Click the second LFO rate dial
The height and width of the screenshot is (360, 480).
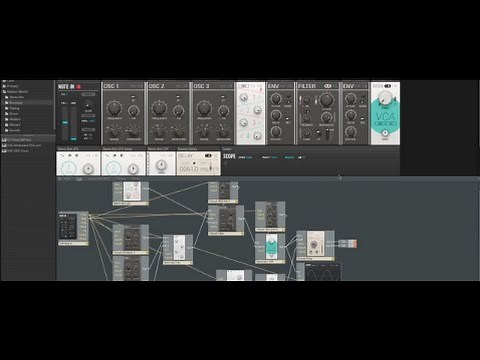pos(113,168)
